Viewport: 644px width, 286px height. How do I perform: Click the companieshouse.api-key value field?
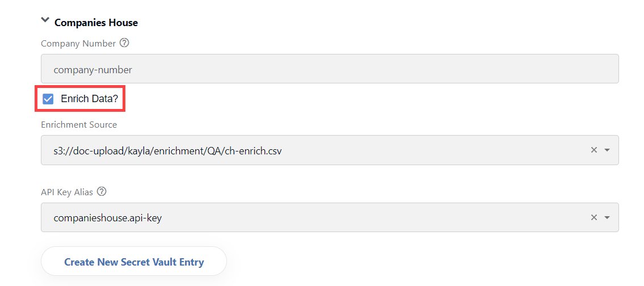coord(330,217)
